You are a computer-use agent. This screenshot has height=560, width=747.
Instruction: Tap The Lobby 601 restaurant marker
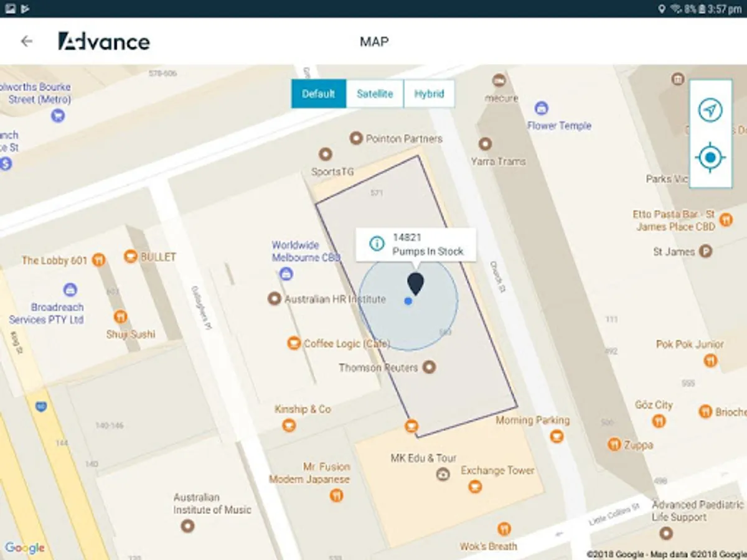[98, 260]
